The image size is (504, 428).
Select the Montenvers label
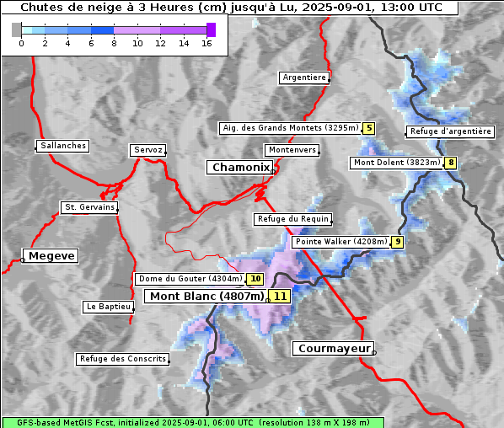coord(292,150)
